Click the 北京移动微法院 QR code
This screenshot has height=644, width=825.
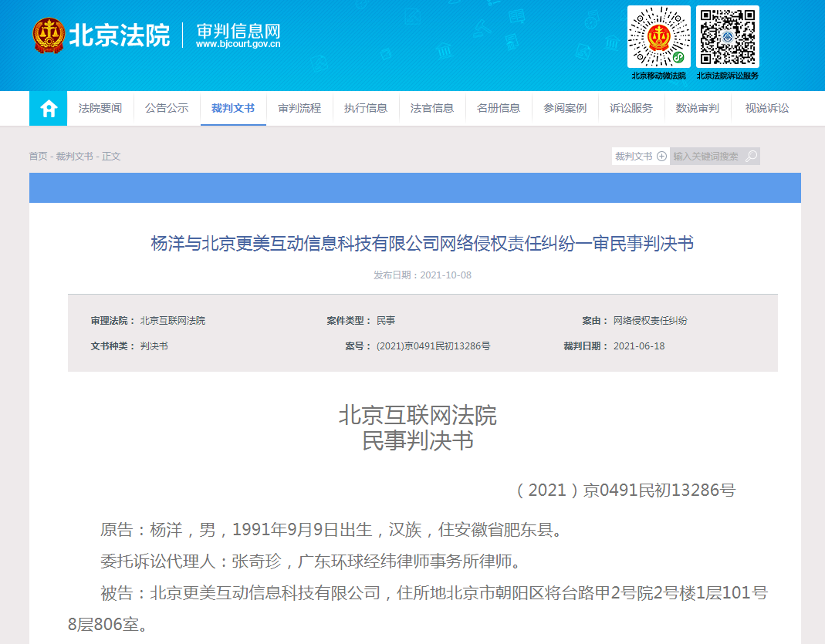658,37
